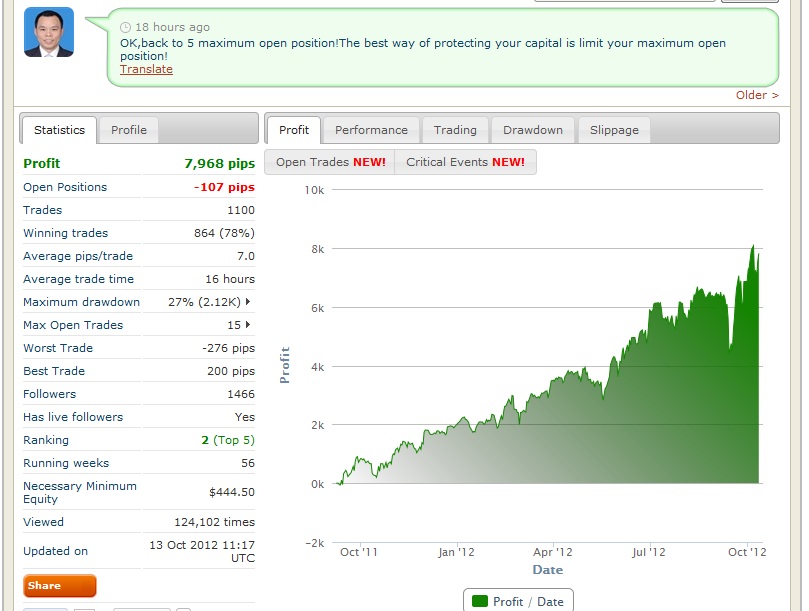
Task: Select the Statistics tab
Action: click(59, 130)
